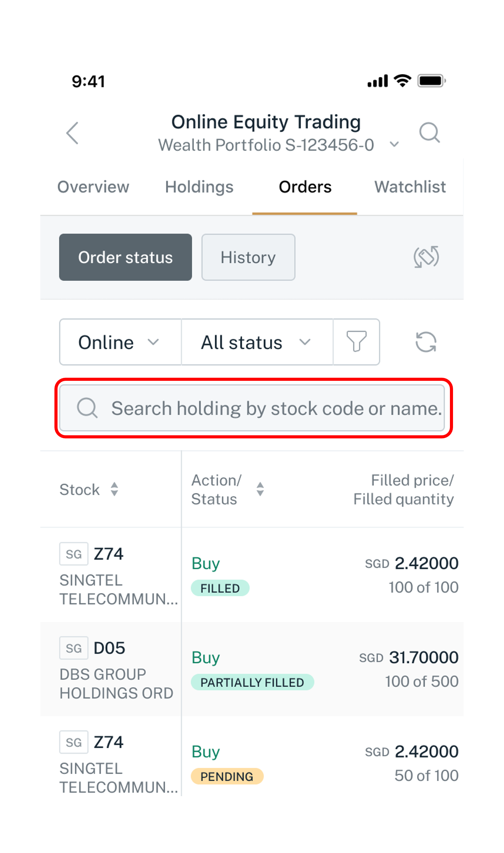This screenshot has width=504, height=853.
Task: Sort by Stock column arrows
Action: point(114,489)
